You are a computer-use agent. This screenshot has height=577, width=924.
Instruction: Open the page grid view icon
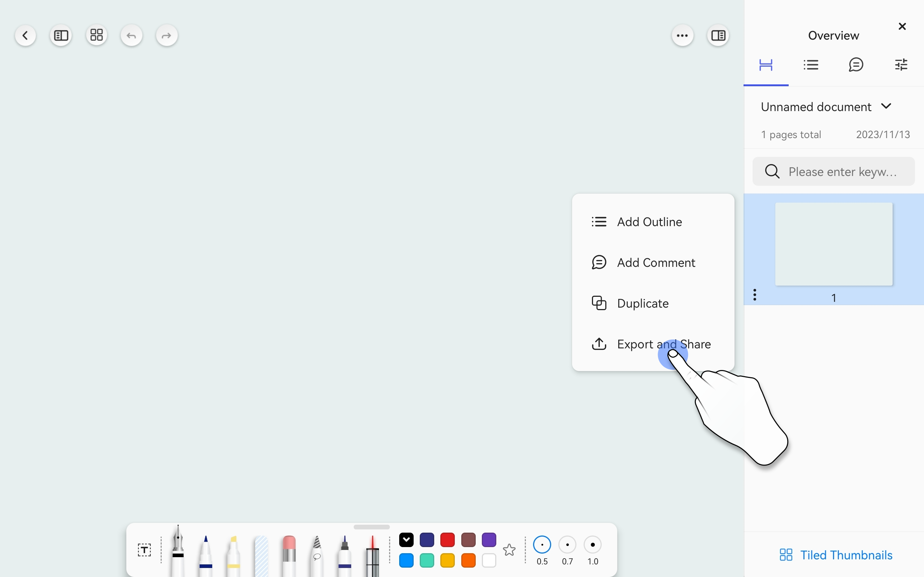point(97,35)
